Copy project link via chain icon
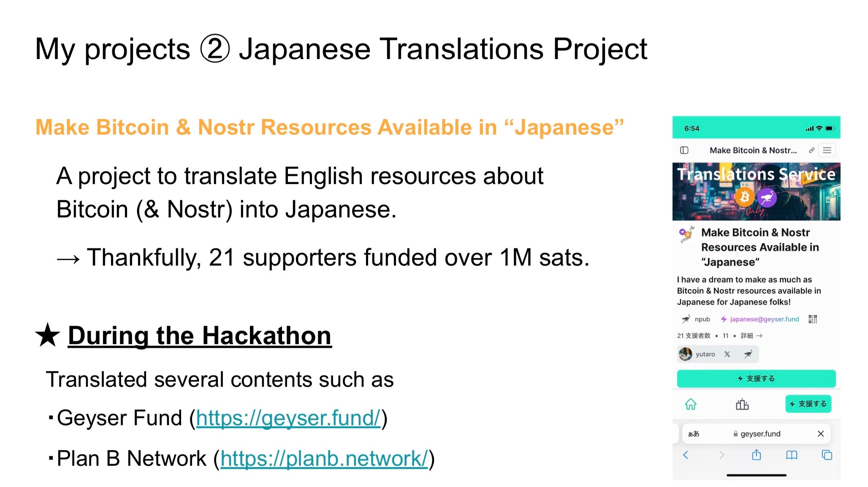 tap(811, 150)
